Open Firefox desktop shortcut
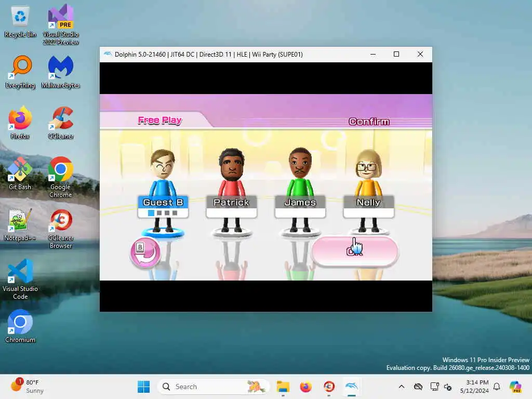Viewport: 532px width, 399px height. [x=20, y=123]
